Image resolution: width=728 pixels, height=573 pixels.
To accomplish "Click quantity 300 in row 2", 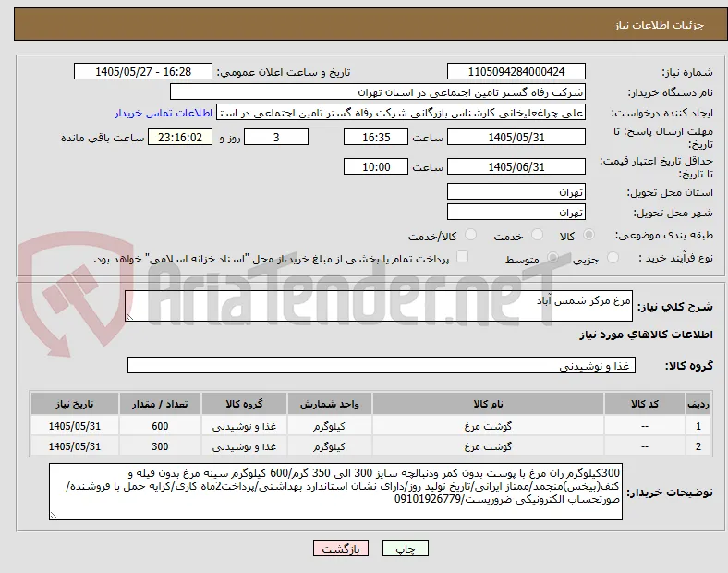I will tap(160, 446).
